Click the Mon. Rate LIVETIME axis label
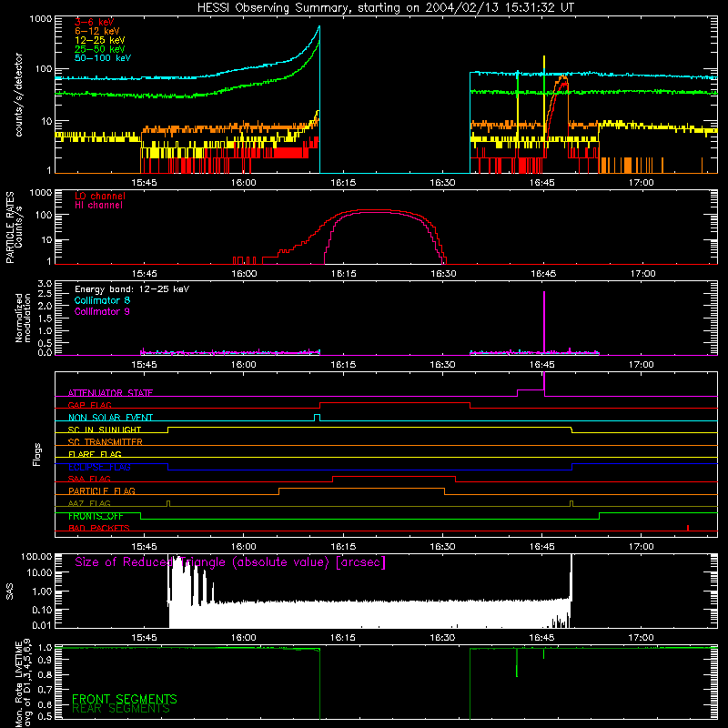The image size is (728, 728). 22,682
